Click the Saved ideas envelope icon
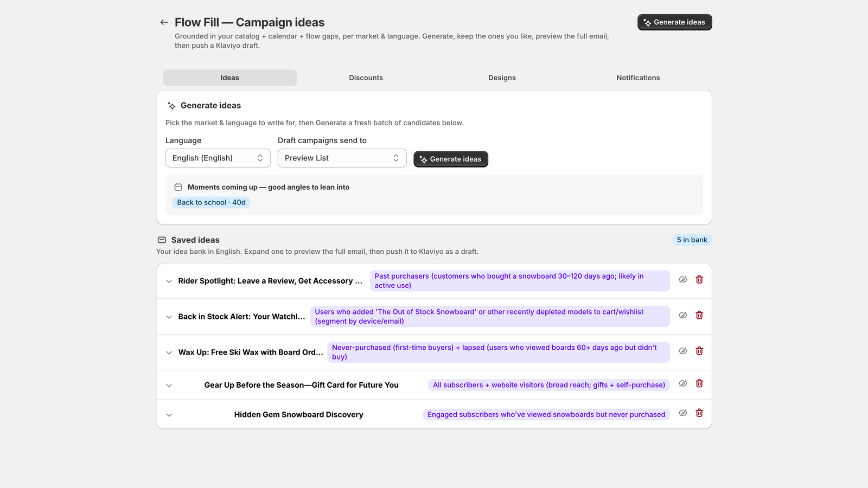This screenshot has width=868, height=488. tap(162, 240)
